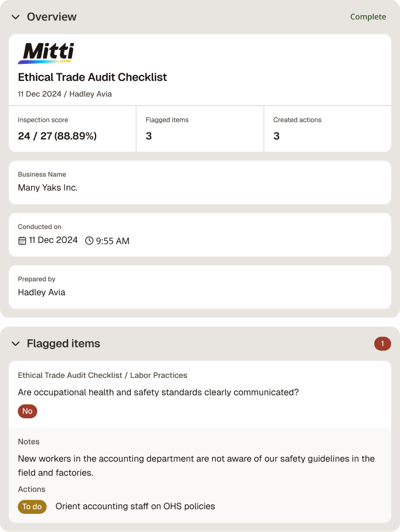The width and height of the screenshot is (400, 532).
Task: Click the Inspection score card
Action: pos(72,129)
